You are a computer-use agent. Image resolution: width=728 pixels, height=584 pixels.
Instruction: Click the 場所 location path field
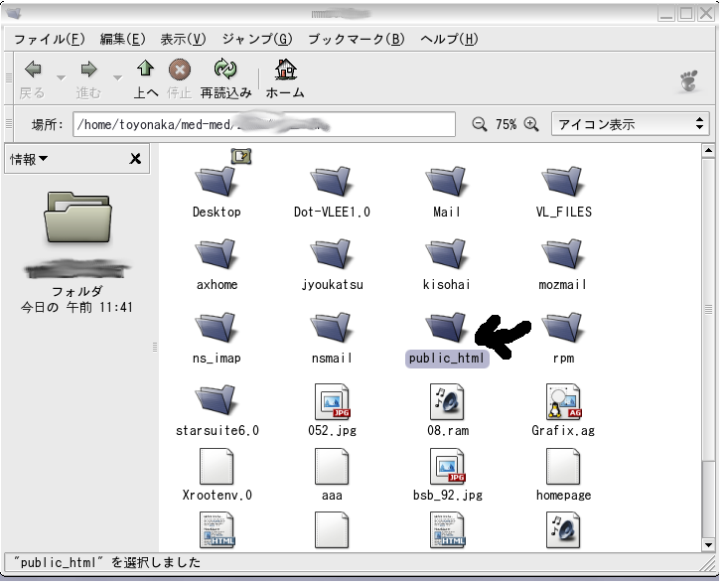264,124
